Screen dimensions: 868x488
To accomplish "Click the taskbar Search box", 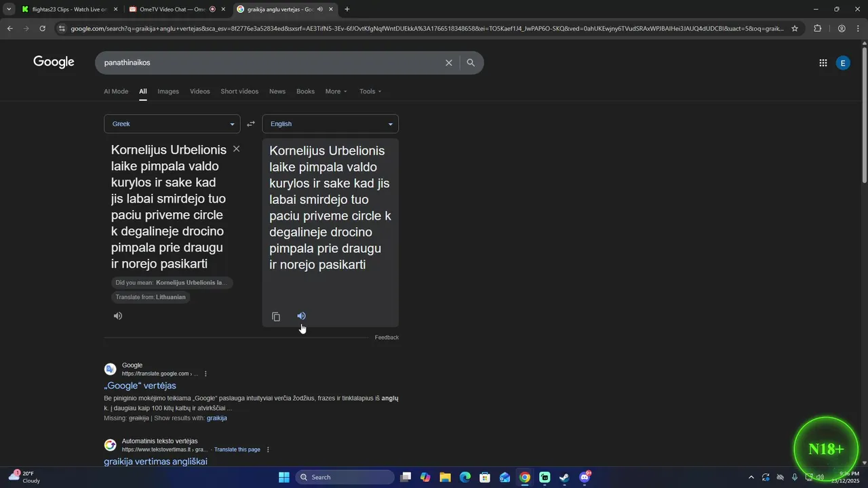I will [x=344, y=477].
